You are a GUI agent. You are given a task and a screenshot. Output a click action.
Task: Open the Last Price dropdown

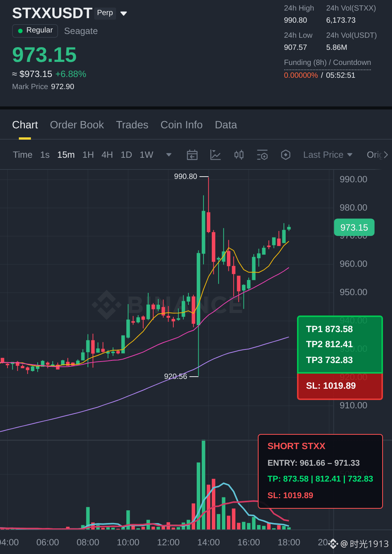point(328,155)
